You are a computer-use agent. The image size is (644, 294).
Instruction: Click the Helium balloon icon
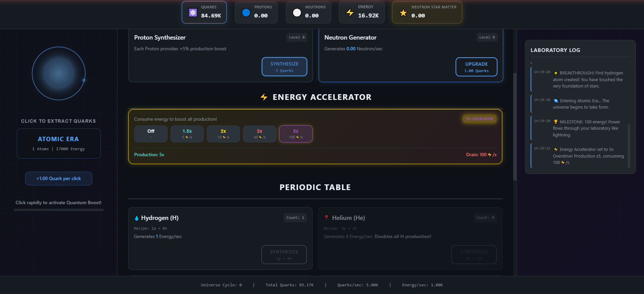pyautogui.click(x=327, y=218)
